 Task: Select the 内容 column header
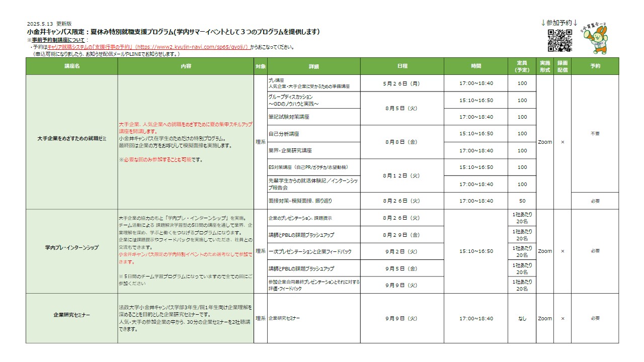186,66
